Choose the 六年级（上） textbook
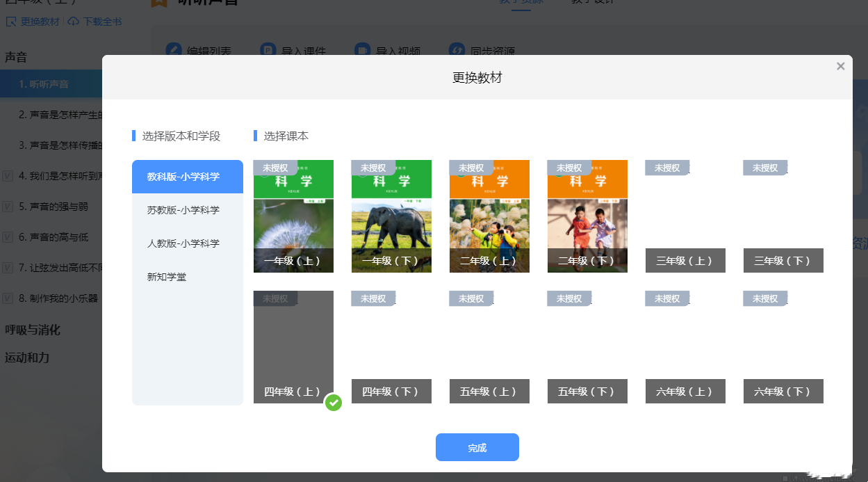 coord(685,347)
